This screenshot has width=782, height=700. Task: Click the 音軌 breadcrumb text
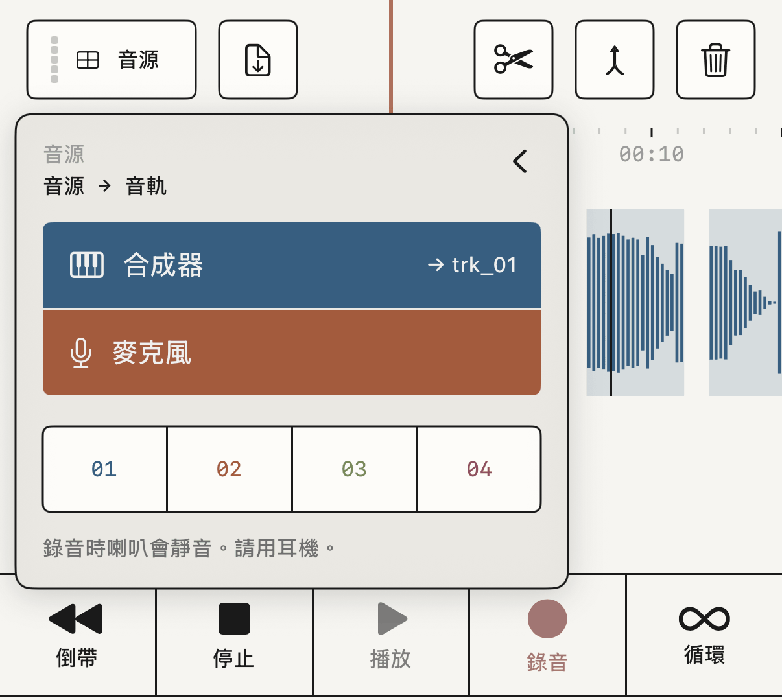coord(146,187)
